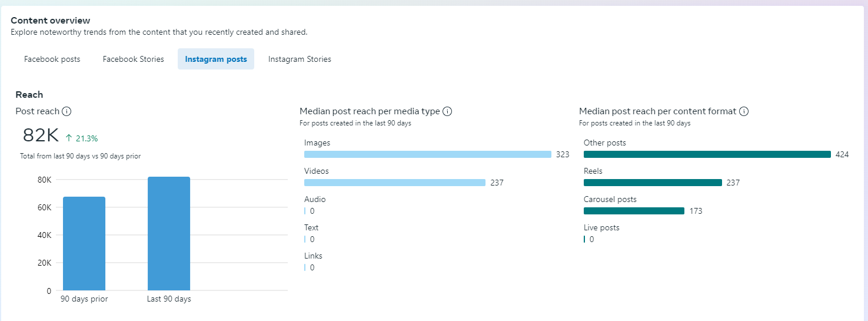This screenshot has width=868, height=321.
Task: Click the 21.3% growth percentage
Action: pyautogui.click(x=87, y=138)
